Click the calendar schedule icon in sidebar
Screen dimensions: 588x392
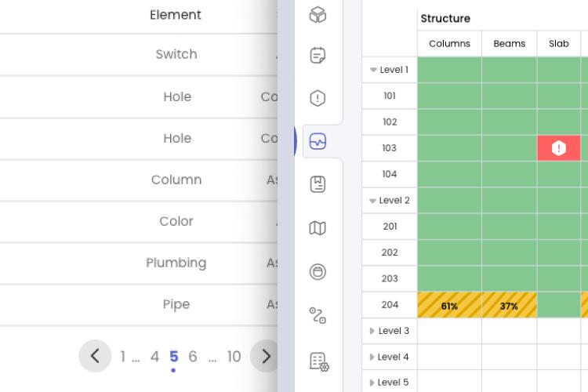pyautogui.click(x=318, y=56)
